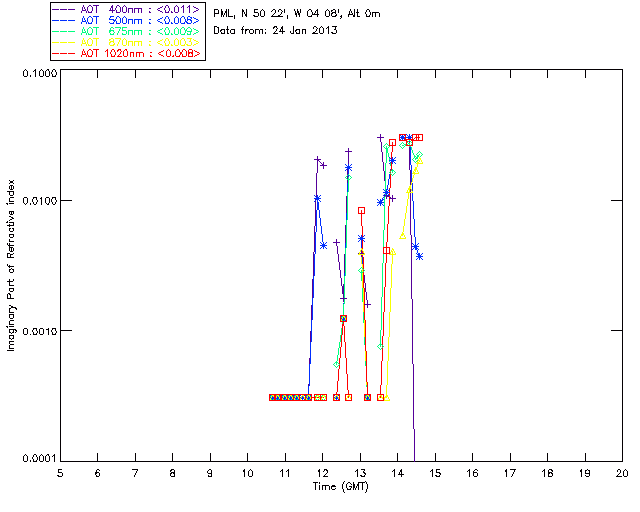Click the 0.0100 y-axis label
Image resolution: width=640 pixels, height=512 pixels.
click(x=39, y=201)
